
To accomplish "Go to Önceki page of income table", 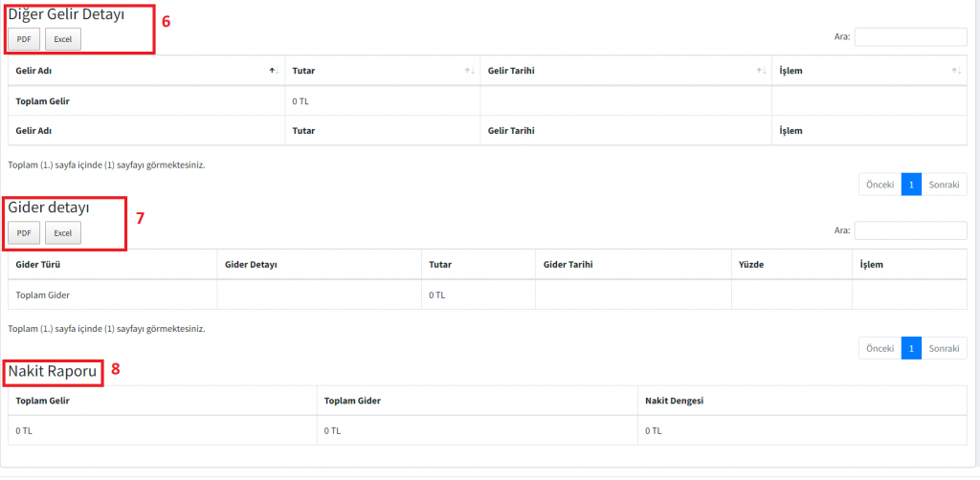I will pyautogui.click(x=880, y=185).
